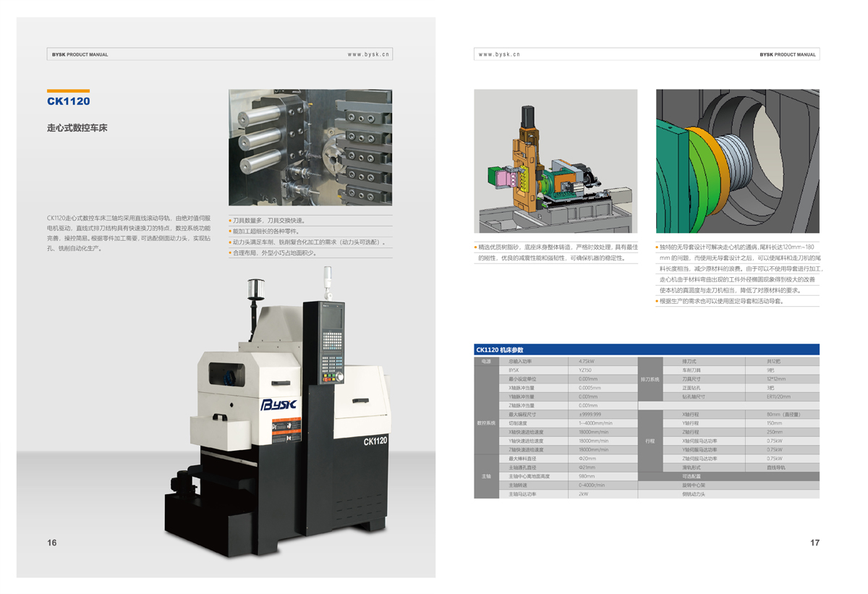Click the 共12把 tool count value

pyautogui.click(x=774, y=361)
